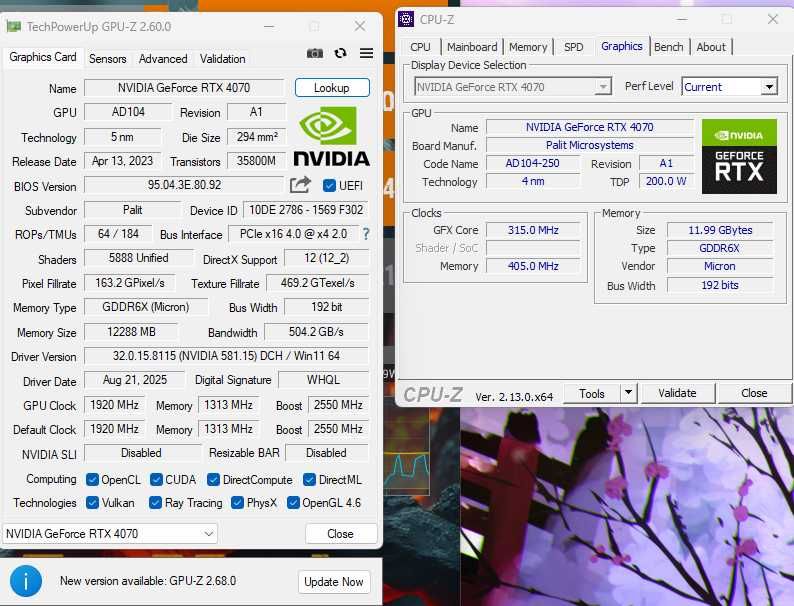
Task: Click the TDP 200.0 W value
Action: click(666, 181)
